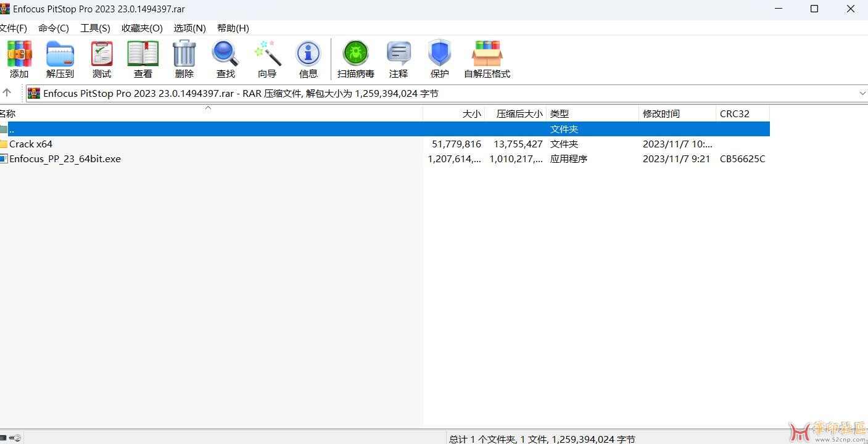Viewport: 868px width, 444px height.
Task: Click the Delete (删除) trash icon
Action: click(184, 54)
